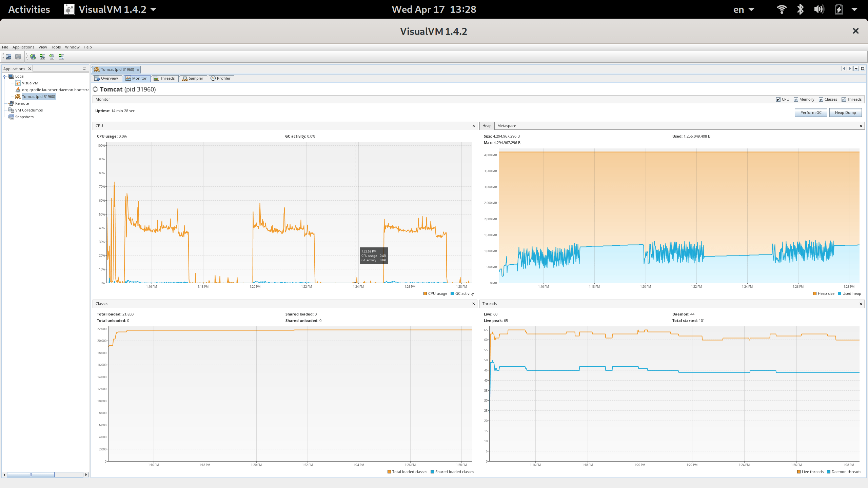
Task: Open the battery indicator in the top bar
Action: (839, 9)
